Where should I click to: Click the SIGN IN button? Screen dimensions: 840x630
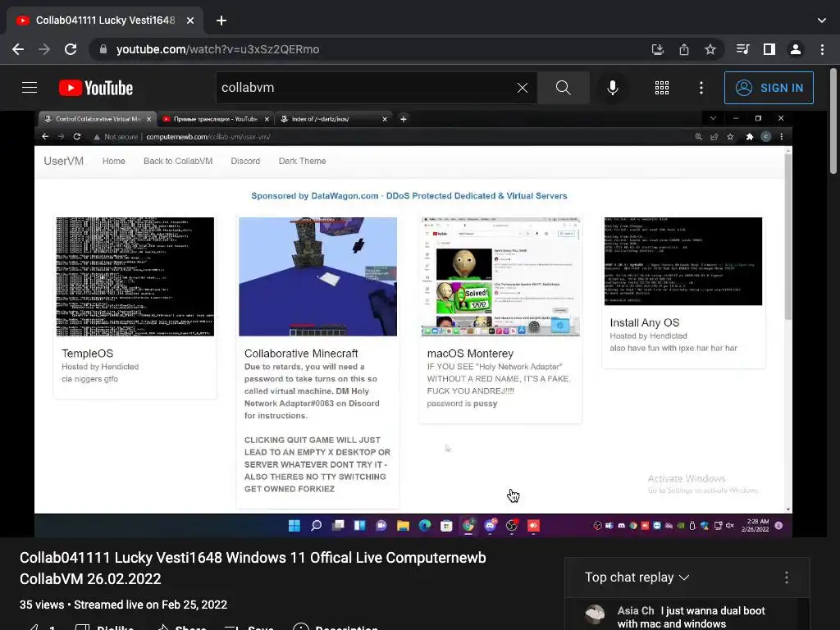[x=769, y=88]
